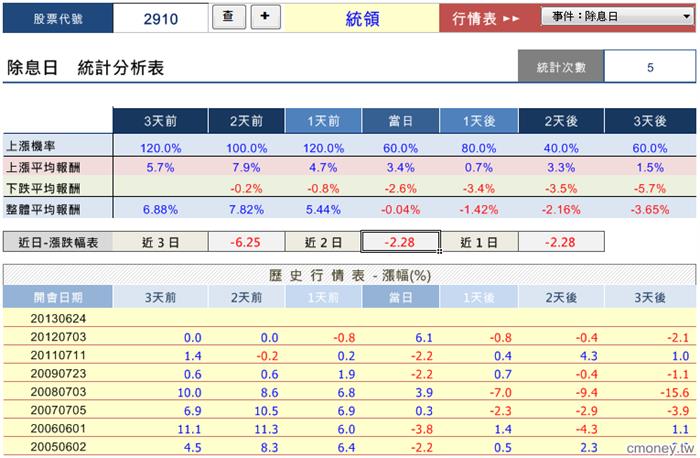Click the 歷史行情表 - 漲幅(%) title bar
Screen dimensions: 700x458
click(349, 275)
